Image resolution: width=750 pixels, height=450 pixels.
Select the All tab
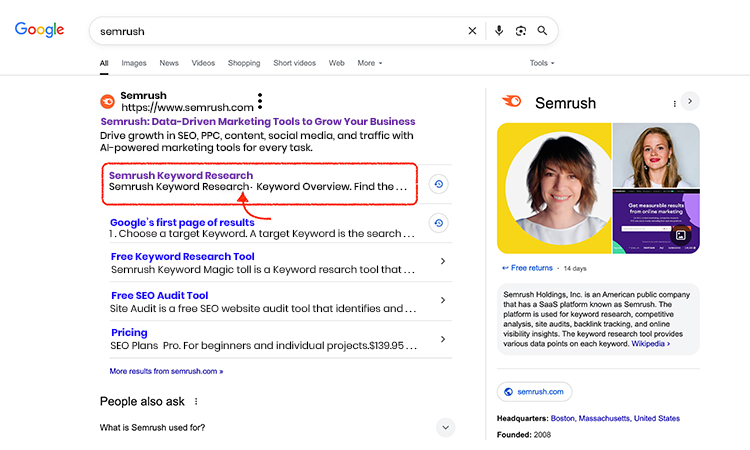click(104, 63)
